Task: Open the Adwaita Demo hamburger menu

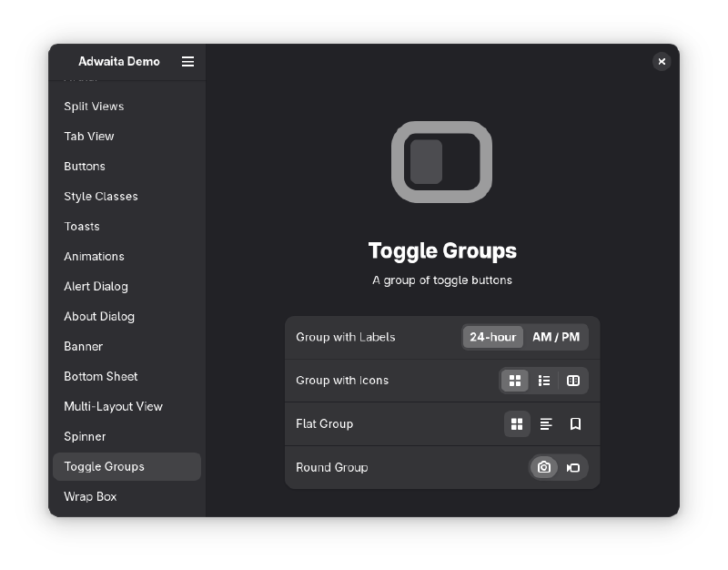Action: click(187, 62)
